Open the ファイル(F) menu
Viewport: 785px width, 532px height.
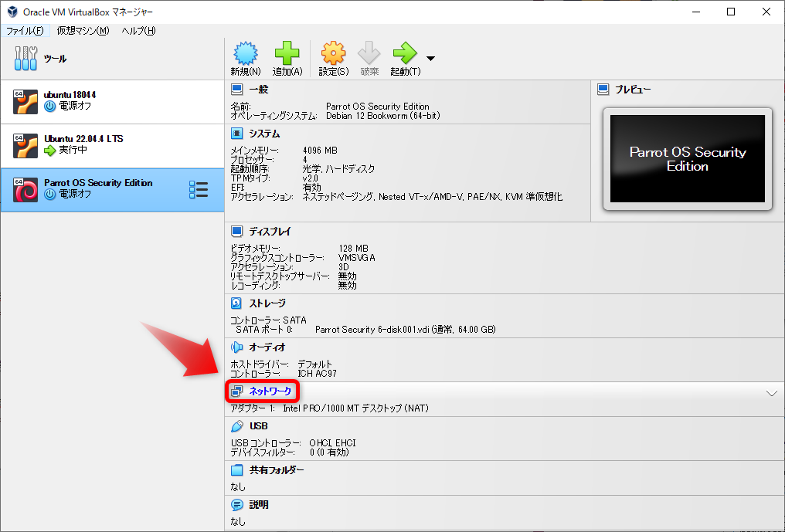25,31
